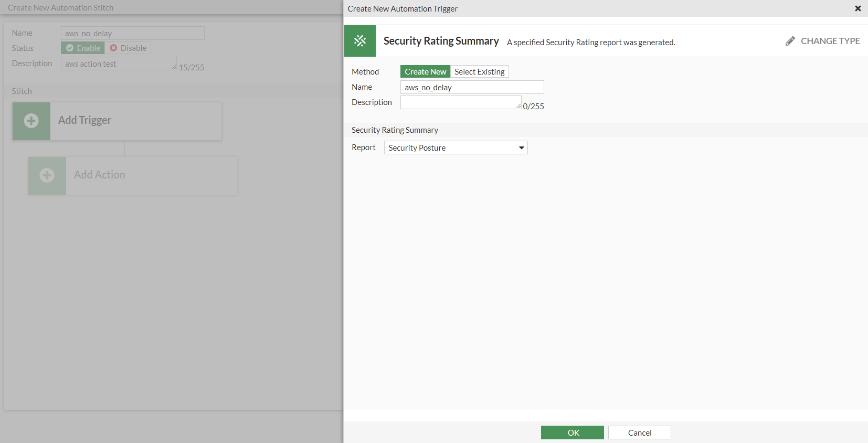Click the stitch Description field 'aws action test'
Image resolution: width=868 pixels, height=443 pixels.
tap(118, 64)
